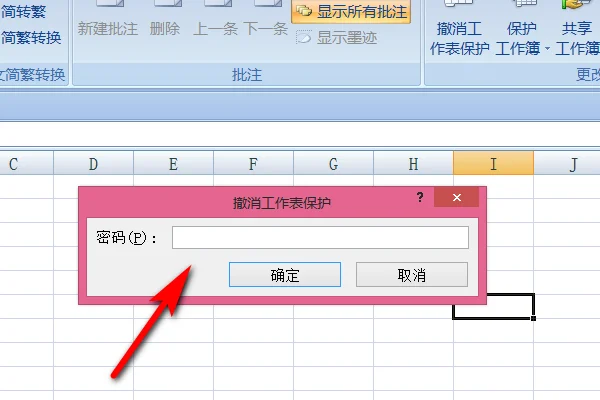Click Simplified to Traditional (简转繁) option

point(24,12)
